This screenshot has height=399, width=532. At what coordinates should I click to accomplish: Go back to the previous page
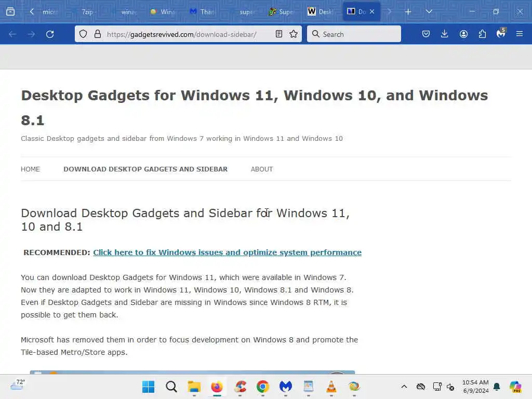(12, 34)
